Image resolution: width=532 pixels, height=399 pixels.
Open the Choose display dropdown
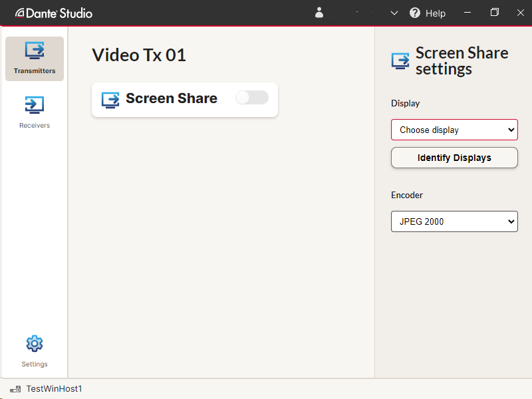click(454, 130)
